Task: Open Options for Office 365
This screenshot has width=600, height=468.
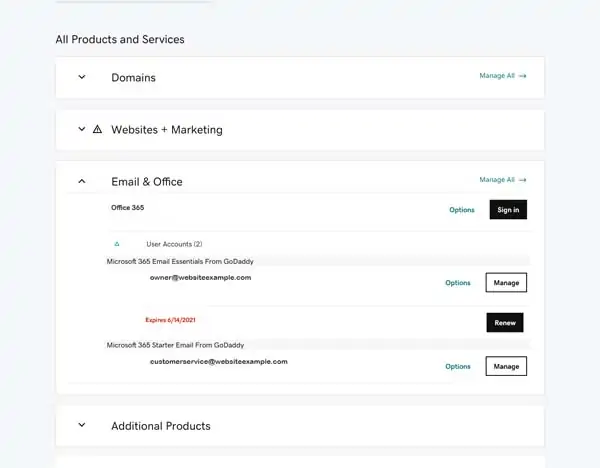Action: pyautogui.click(x=462, y=210)
